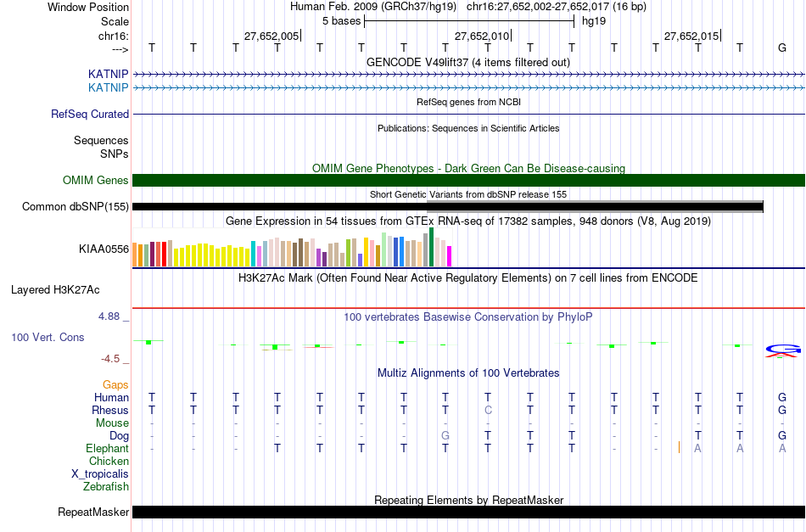Click the 27,652,010 position marker
Viewport: 806px width, 532px height.
click(482, 36)
